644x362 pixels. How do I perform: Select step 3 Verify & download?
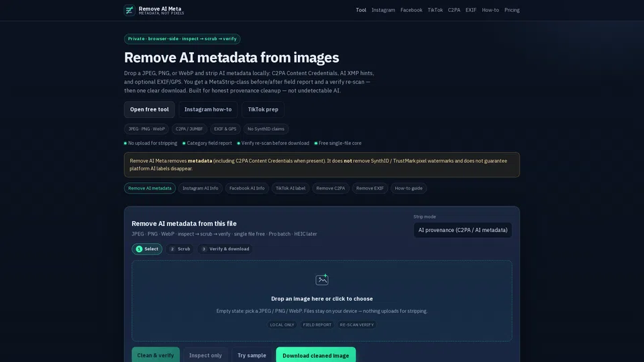225,249
